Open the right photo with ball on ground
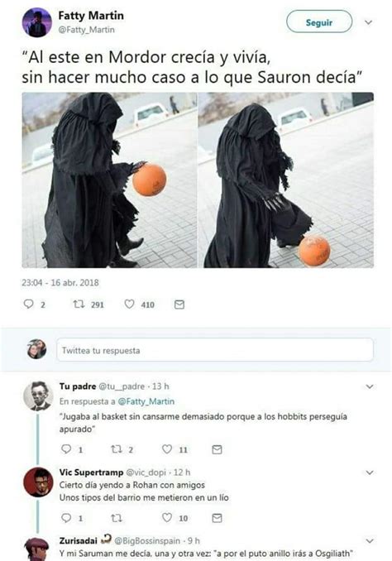The height and width of the screenshot is (561, 392). 286,180
